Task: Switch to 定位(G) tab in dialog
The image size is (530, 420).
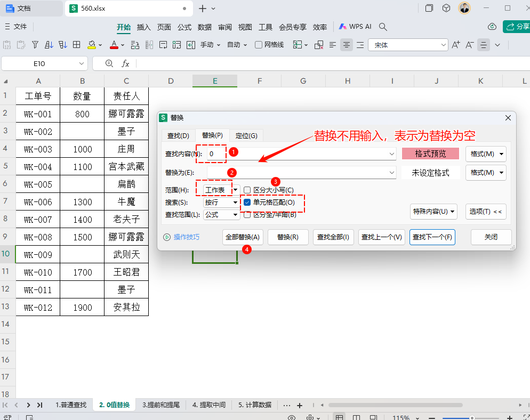Action: [x=246, y=135]
